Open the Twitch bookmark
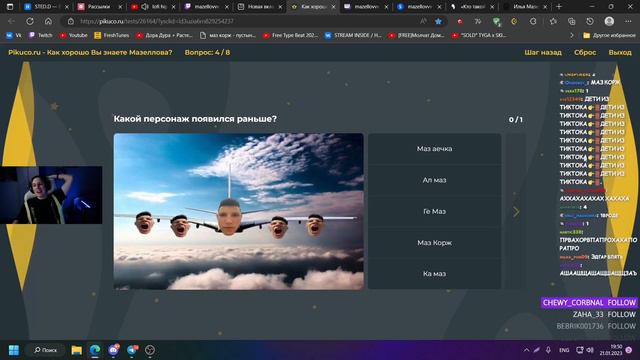640x360 pixels. click(x=40, y=36)
